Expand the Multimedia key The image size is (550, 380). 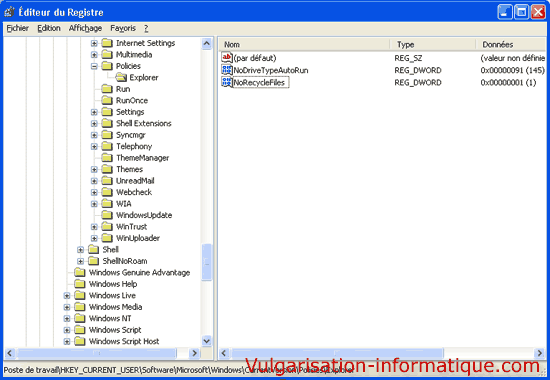tap(94, 55)
